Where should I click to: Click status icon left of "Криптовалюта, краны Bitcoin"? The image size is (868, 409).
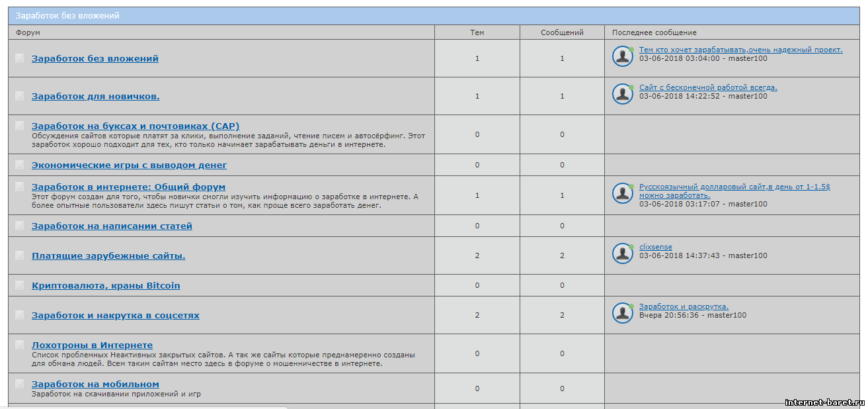20,285
